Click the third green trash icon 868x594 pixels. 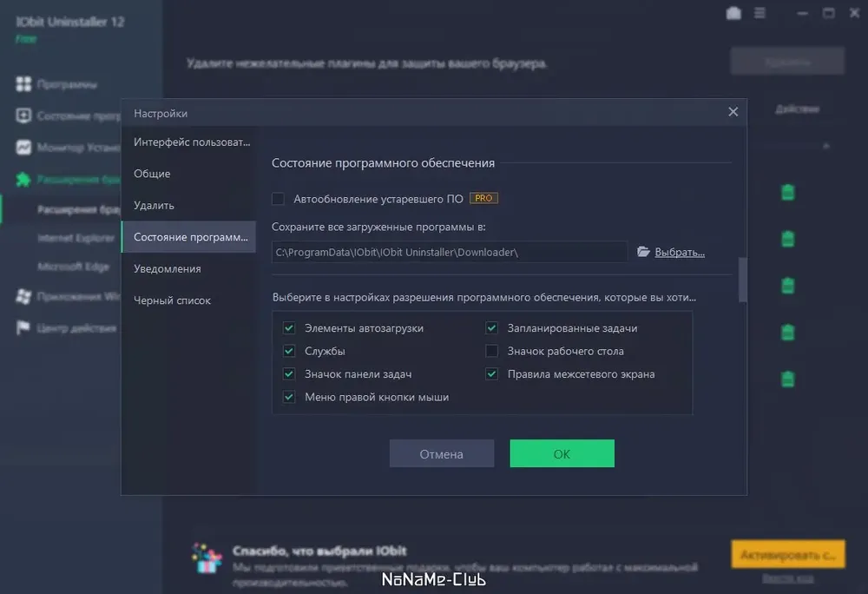click(788, 286)
